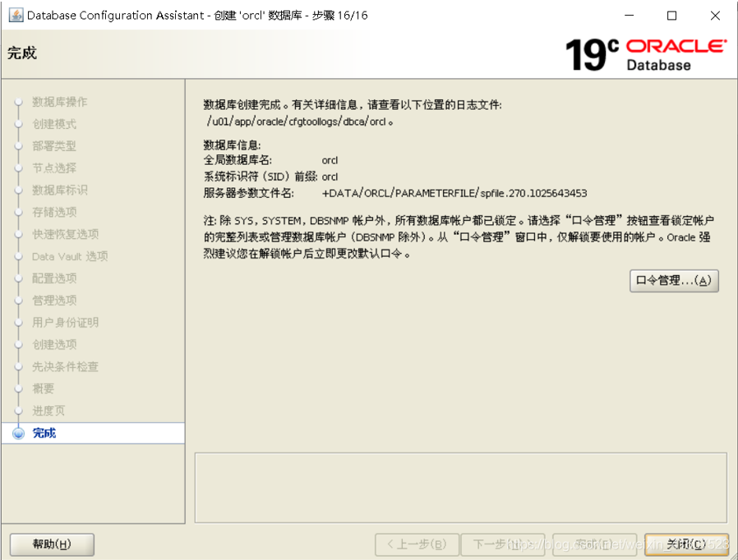Click the 完成 page heading
The width and height of the screenshot is (738, 560).
pyautogui.click(x=22, y=53)
